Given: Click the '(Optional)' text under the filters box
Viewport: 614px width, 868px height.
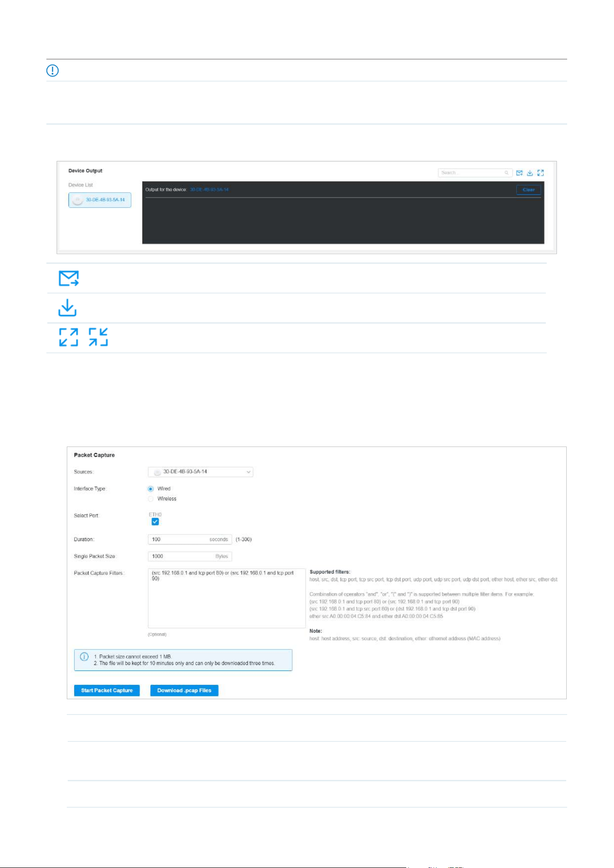Looking at the screenshot, I should (x=157, y=634).
